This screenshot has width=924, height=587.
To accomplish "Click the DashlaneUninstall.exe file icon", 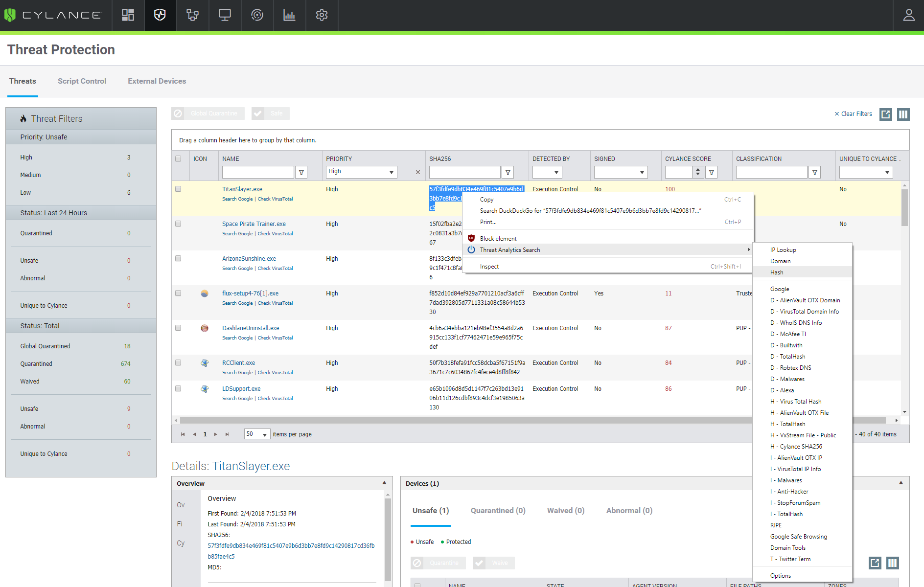I will [205, 328].
